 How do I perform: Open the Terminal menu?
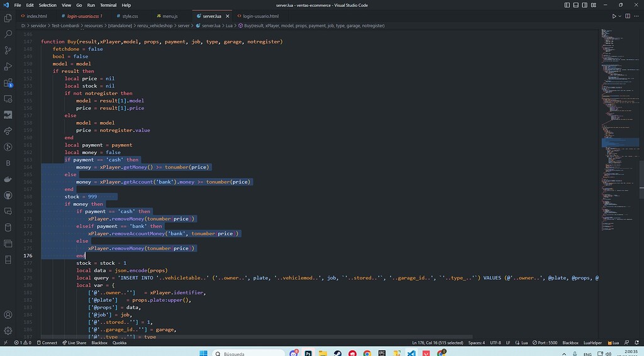108,5
